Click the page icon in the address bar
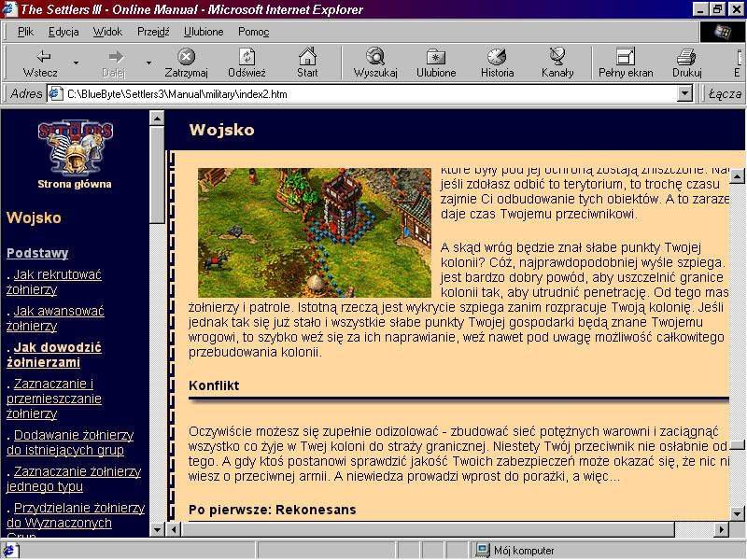Screen dimensions: 747x560 pyautogui.click(x=56, y=94)
